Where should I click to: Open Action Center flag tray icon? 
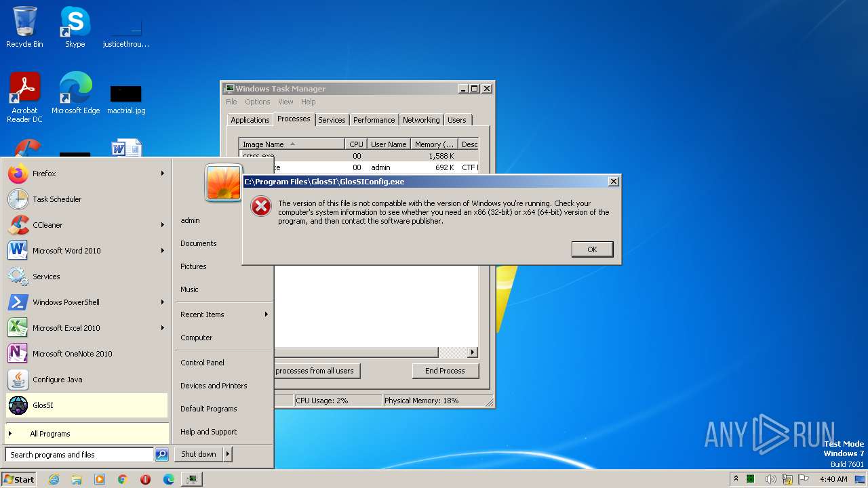click(x=804, y=479)
